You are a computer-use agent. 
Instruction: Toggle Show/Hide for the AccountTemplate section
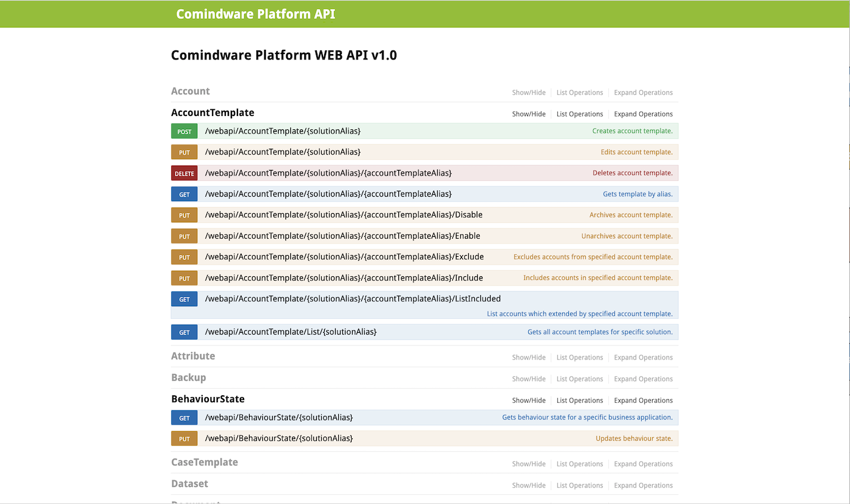click(x=528, y=114)
